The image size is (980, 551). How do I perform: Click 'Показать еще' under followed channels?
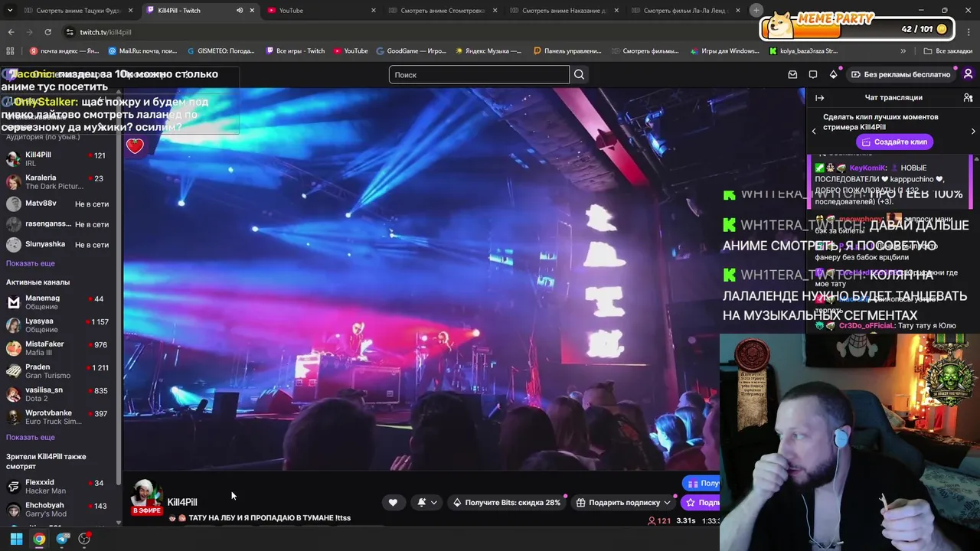31,263
